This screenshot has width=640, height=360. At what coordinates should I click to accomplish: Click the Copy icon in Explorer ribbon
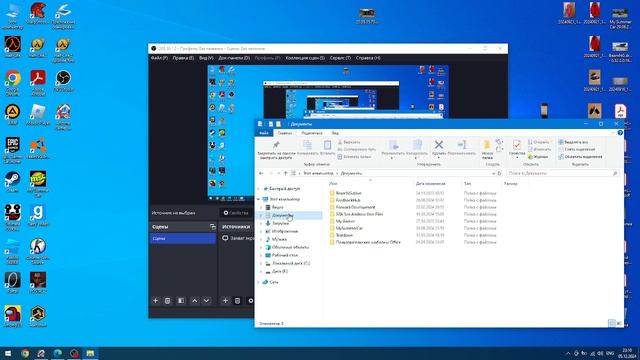coord(307,144)
